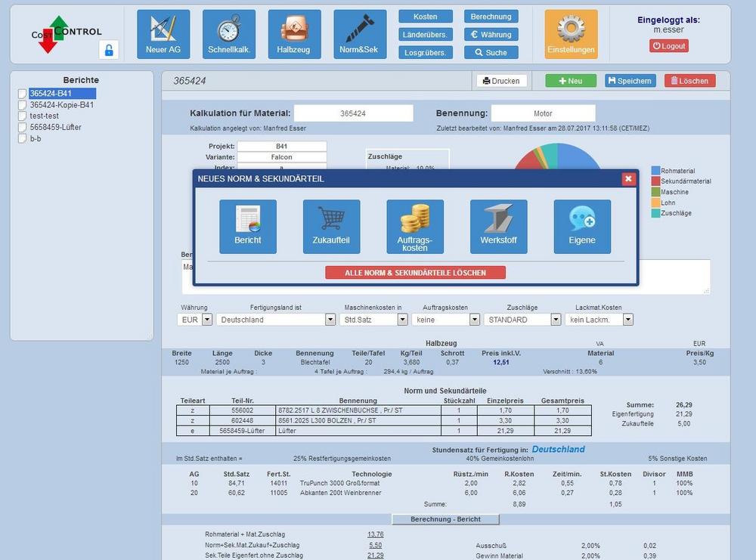Open the Halbzeug module
Screen dimensions: 756x560
pos(294,34)
